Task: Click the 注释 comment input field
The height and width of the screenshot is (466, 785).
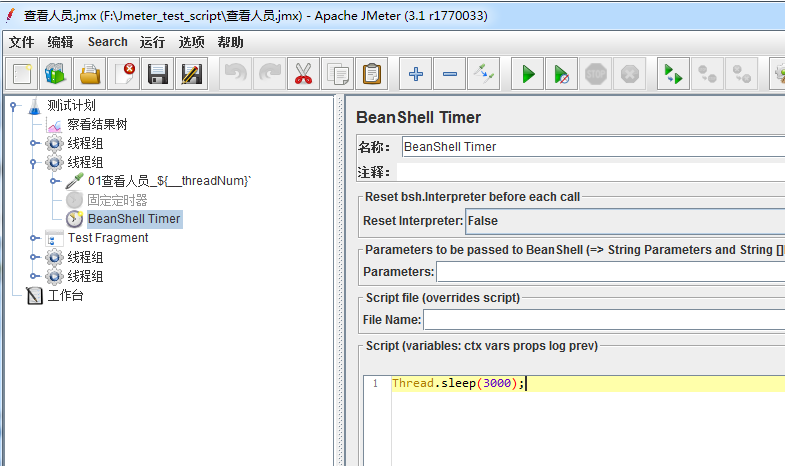Action: 591,172
